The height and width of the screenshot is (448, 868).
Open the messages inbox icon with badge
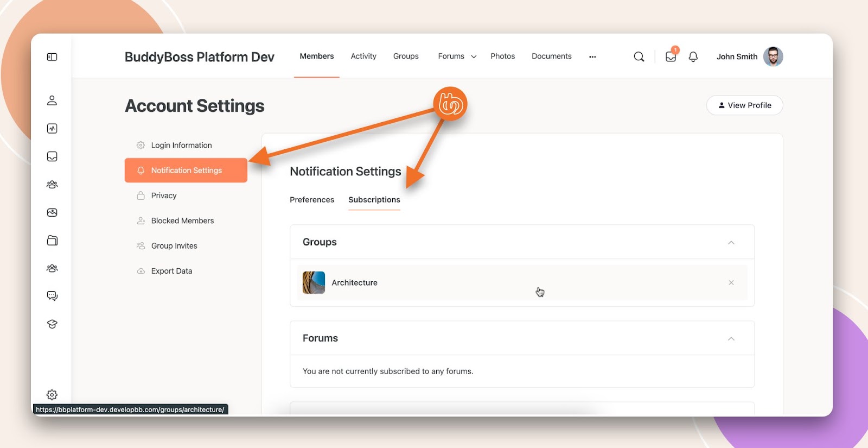(672, 55)
